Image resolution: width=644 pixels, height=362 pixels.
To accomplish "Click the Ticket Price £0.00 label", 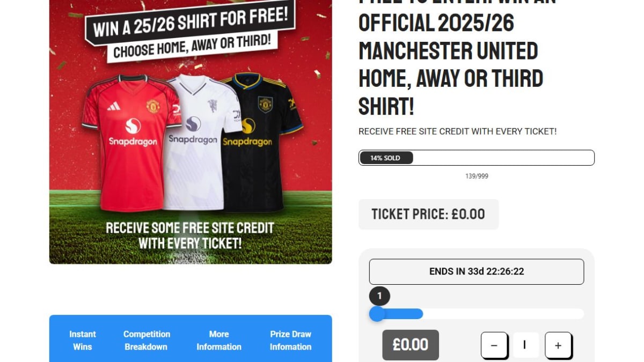I will tap(428, 214).
